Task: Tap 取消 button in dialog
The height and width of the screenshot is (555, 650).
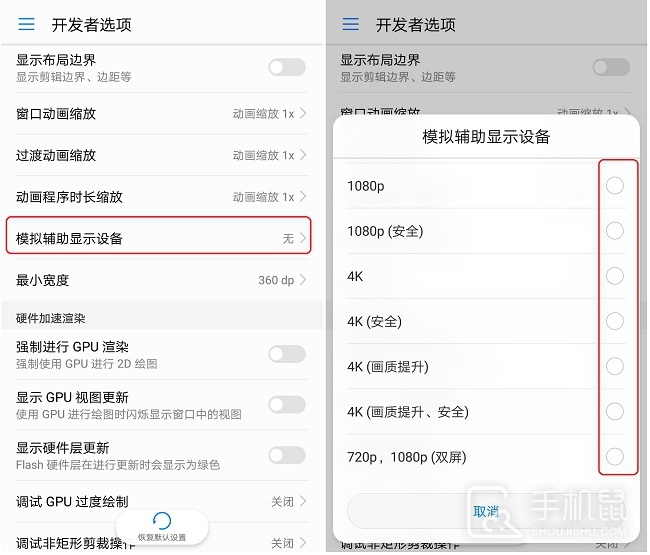Action: pos(486,511)
